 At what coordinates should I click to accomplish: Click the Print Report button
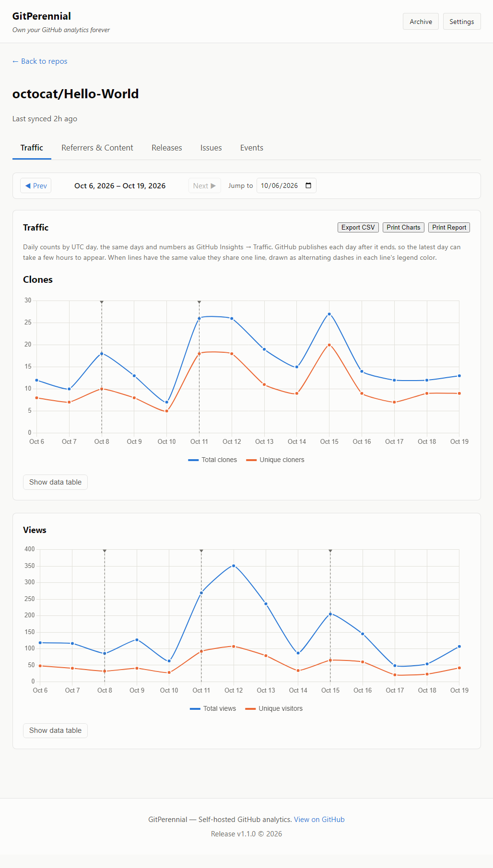pos(449,227)
